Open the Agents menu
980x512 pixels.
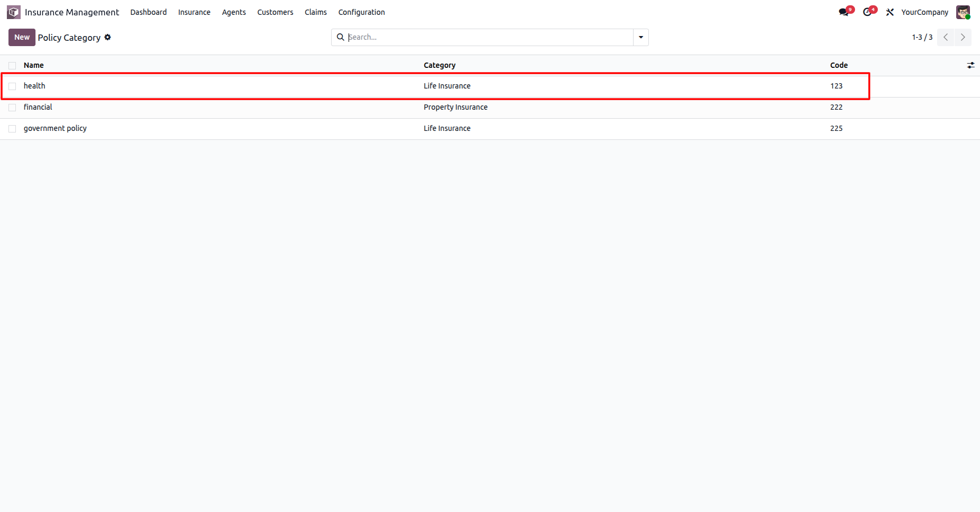[x=234, y=12]
